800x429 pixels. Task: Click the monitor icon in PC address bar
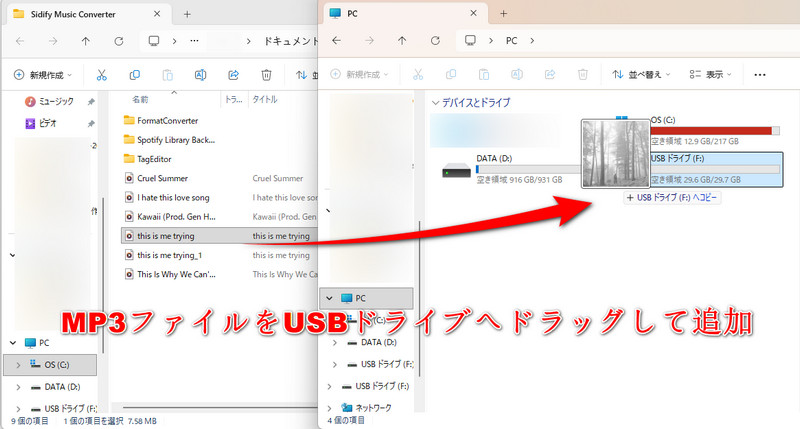470,40
